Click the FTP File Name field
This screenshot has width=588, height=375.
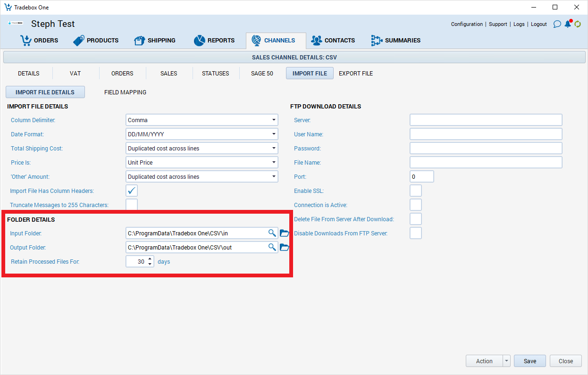[x=486, y=162]
